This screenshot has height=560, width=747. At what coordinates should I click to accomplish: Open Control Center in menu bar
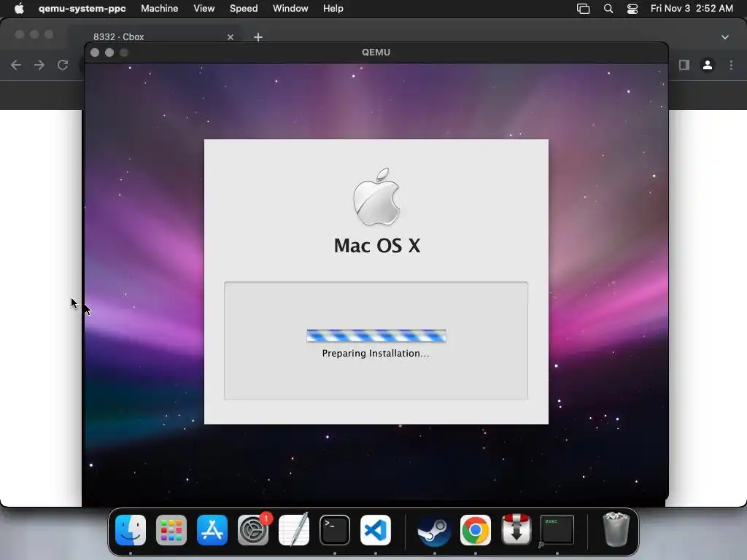point(632,9)
